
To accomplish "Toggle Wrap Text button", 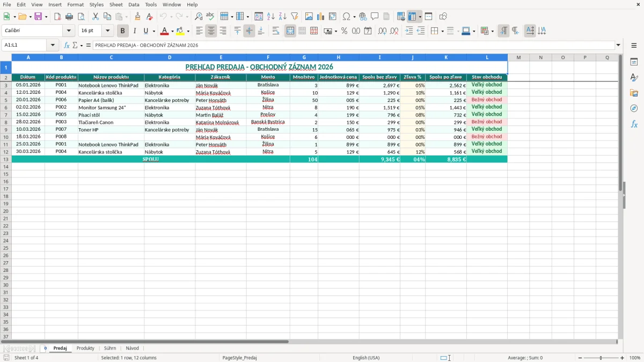I will coord(276,31).
